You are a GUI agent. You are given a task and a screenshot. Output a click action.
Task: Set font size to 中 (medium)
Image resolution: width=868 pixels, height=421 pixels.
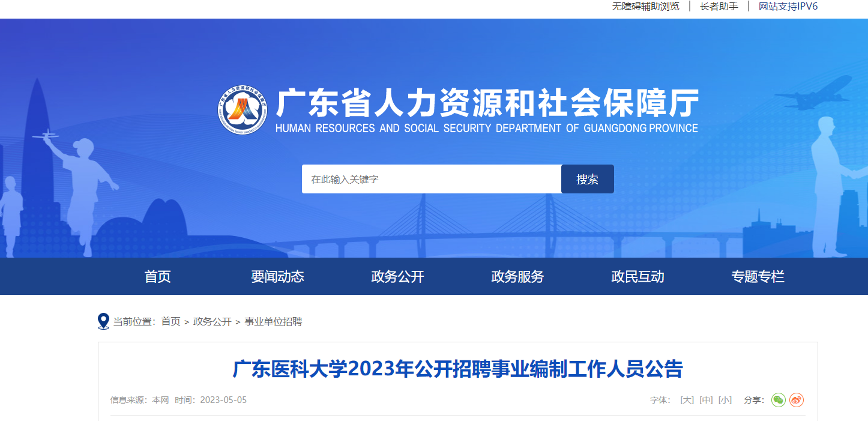click(706, 400)
